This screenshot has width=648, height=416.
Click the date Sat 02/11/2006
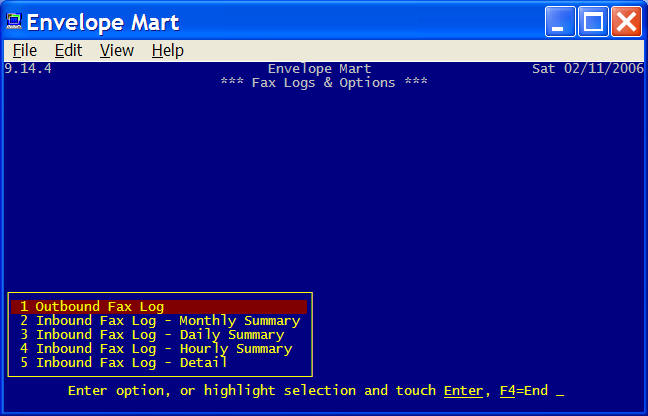point(589,69)
